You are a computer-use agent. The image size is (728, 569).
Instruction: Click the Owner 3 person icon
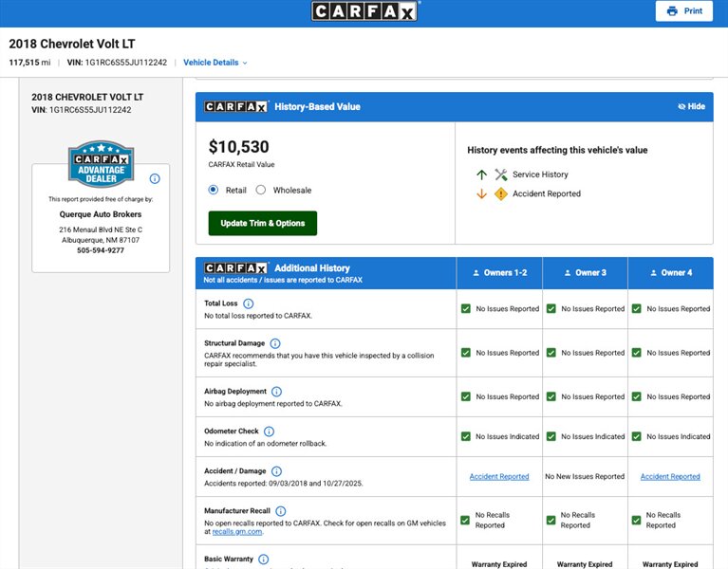coord(568,273)
